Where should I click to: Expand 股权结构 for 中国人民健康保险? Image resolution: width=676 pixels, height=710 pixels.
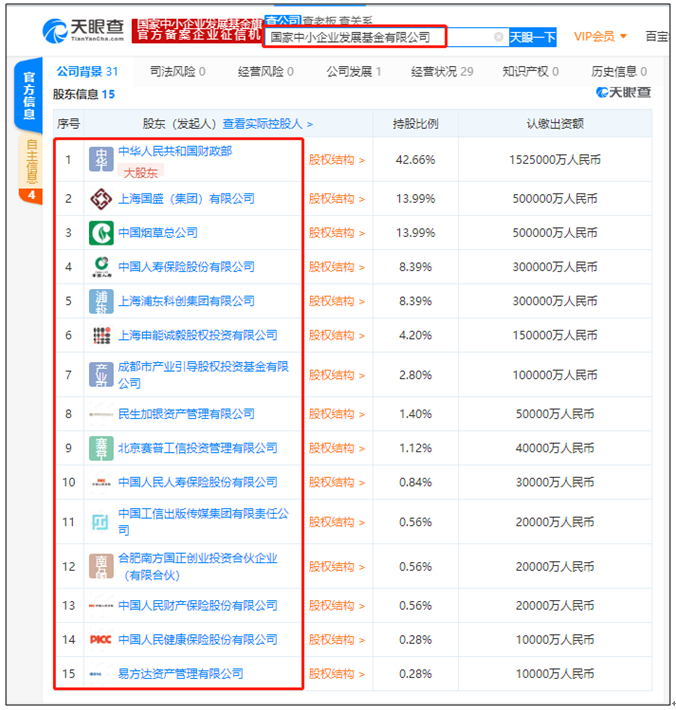336,640
